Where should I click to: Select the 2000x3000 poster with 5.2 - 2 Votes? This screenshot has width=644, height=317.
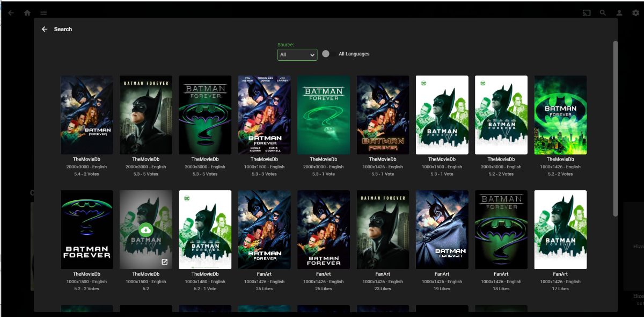501,115
